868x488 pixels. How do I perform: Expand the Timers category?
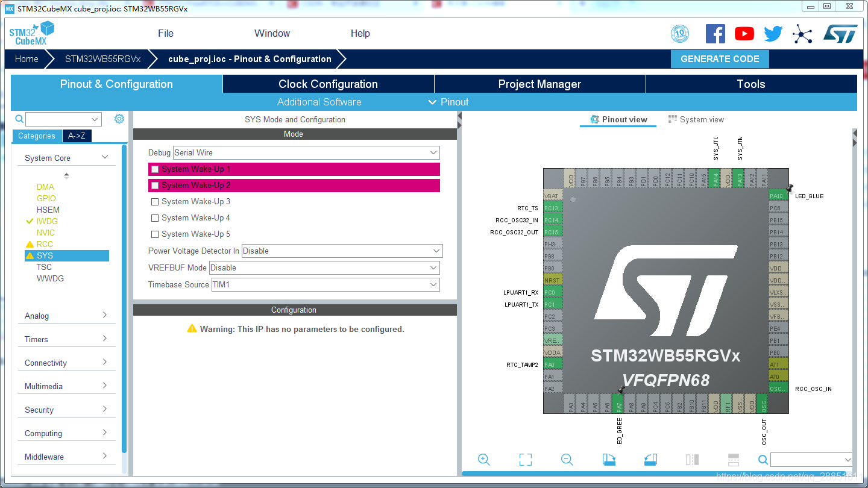click(x=66, y=339)
